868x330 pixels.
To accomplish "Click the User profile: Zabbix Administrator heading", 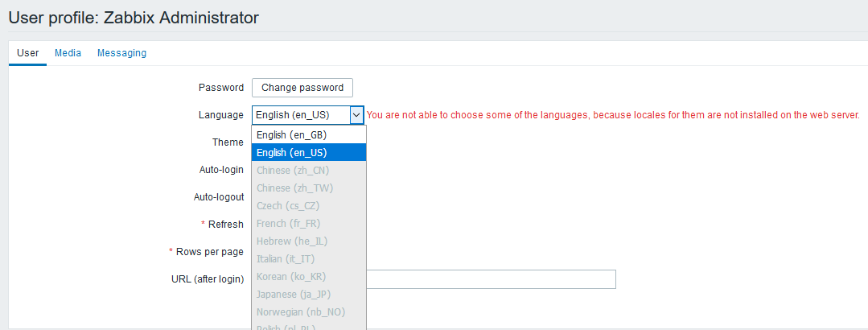I will (x=134, y=18).
